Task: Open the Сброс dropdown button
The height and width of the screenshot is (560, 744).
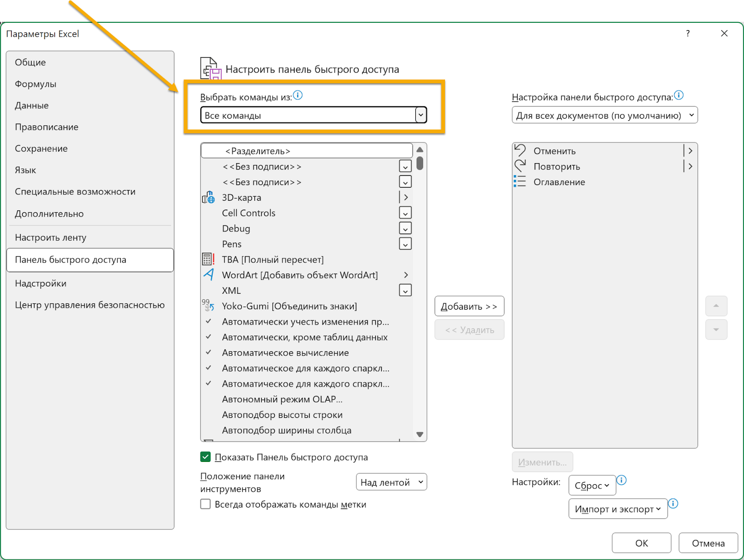Action: click(x=592, y=485)
